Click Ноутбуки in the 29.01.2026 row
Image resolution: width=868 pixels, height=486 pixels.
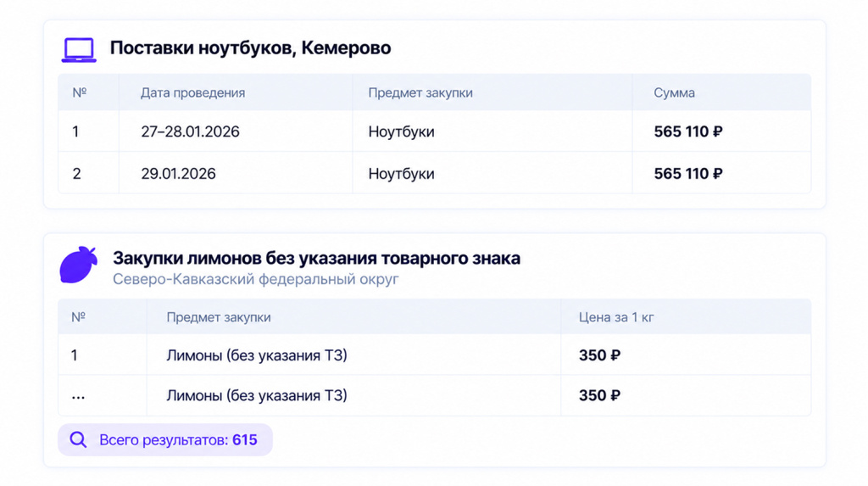[401, 174]
